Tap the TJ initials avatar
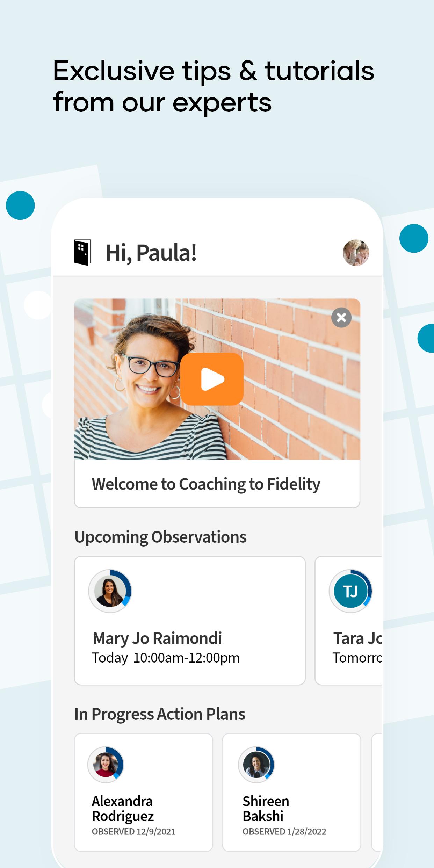 pos(350,591)
